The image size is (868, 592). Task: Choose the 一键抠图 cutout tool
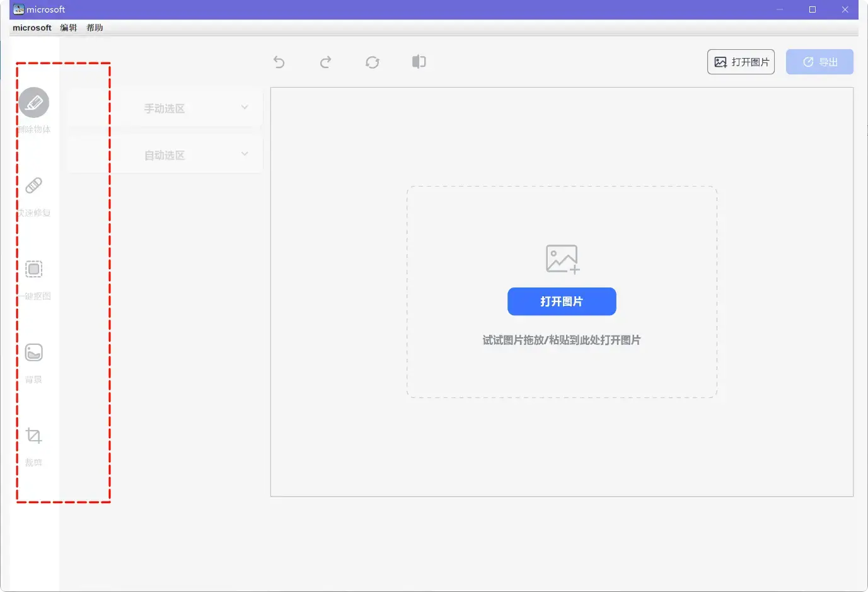point(34,269)
